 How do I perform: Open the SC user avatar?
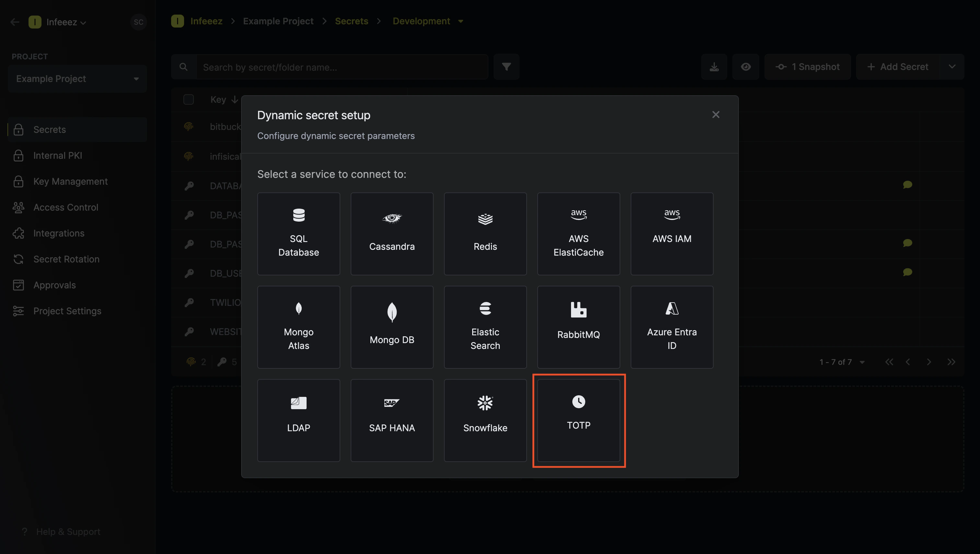138,22
